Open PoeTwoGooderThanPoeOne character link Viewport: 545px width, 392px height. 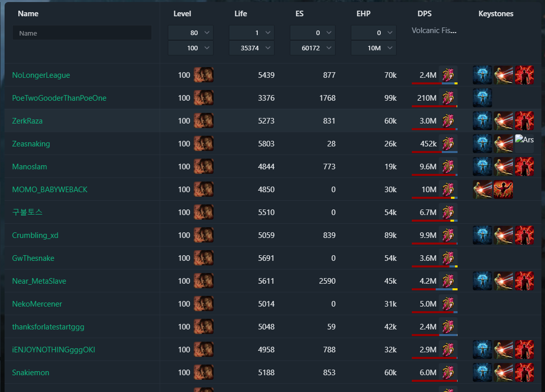(x=59, y=98)
